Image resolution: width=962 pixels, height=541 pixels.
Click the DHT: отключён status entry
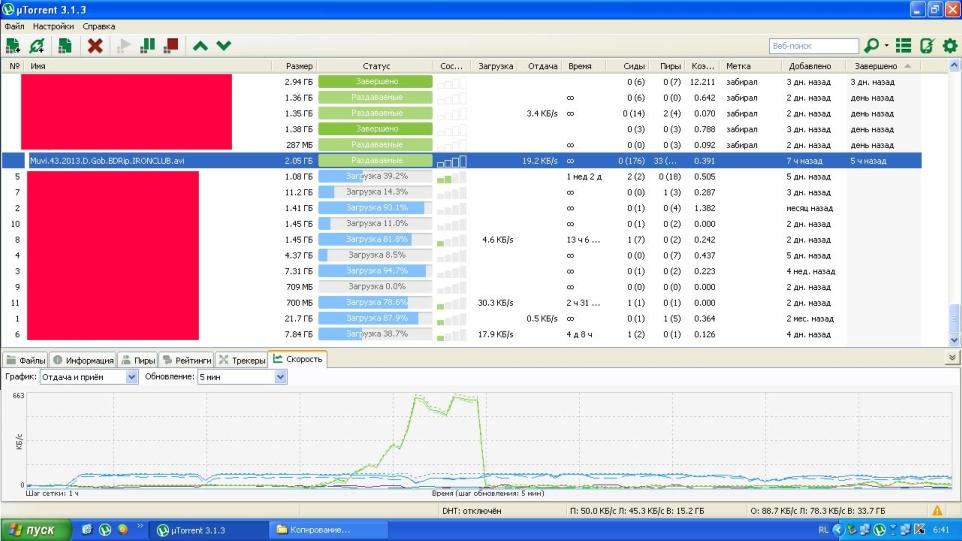point(472,511)
